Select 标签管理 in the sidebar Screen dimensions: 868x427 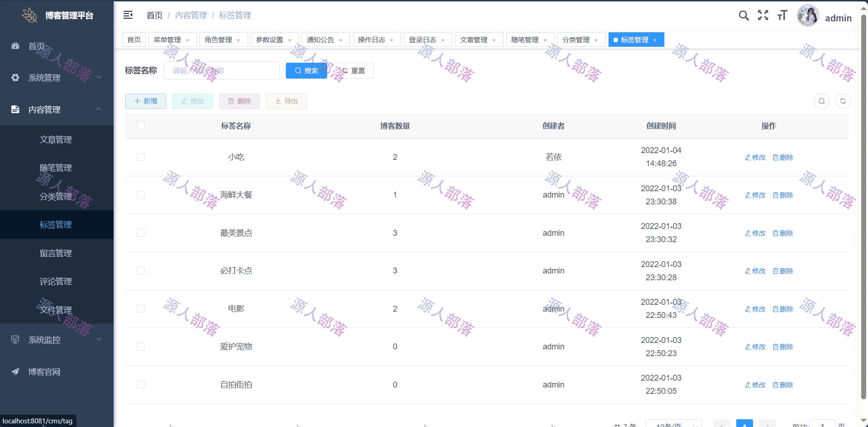pos(57,224)
